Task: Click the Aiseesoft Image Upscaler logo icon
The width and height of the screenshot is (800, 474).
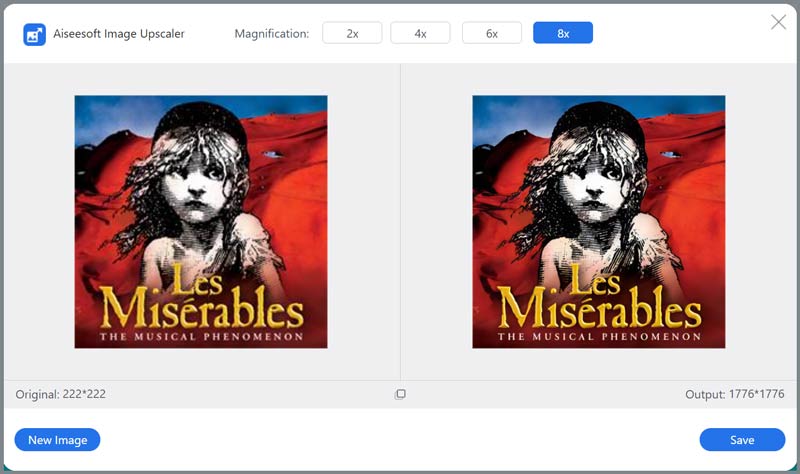Action: point(34,34)
